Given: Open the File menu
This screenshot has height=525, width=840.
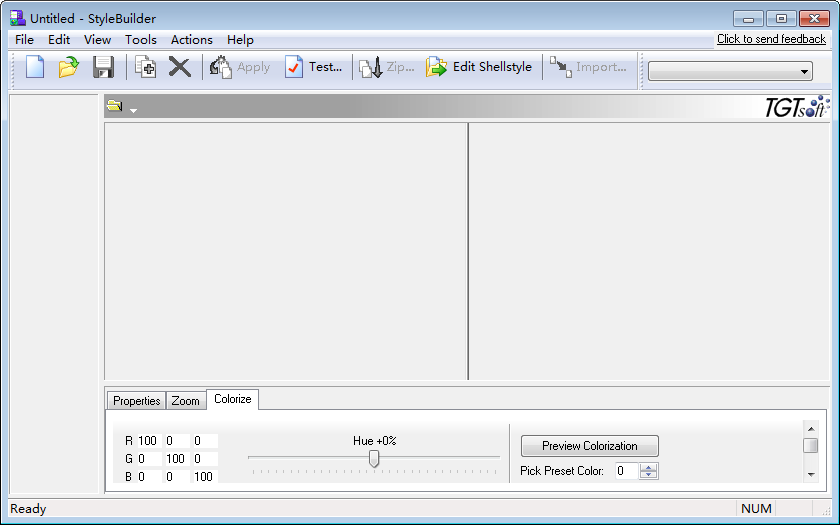Looking at the screenshot, I should 24,40.
